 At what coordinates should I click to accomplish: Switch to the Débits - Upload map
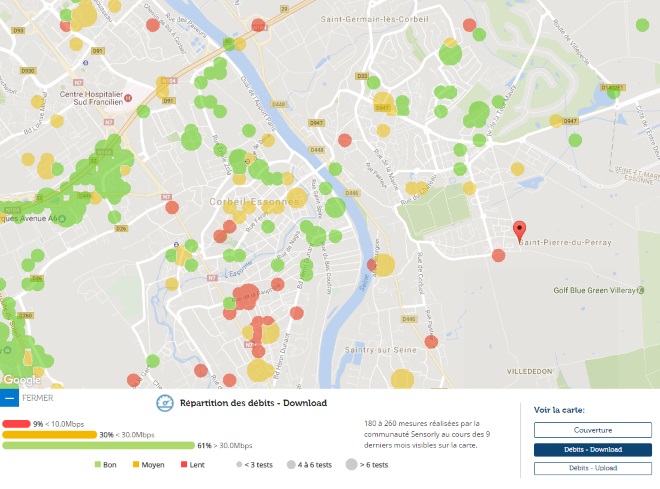[x=593, y=468]
